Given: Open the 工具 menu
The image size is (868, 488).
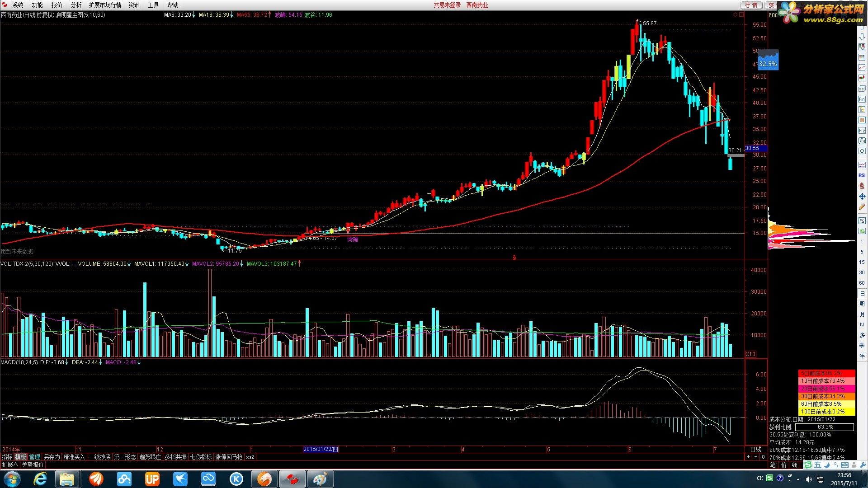Looking at the screenshot, I should coord(154,5).
